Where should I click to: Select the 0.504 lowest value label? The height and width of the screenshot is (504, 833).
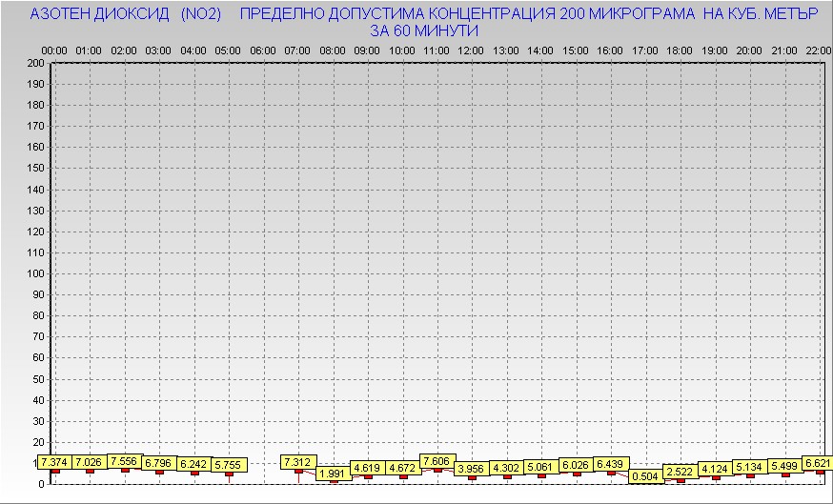[646, 476]
